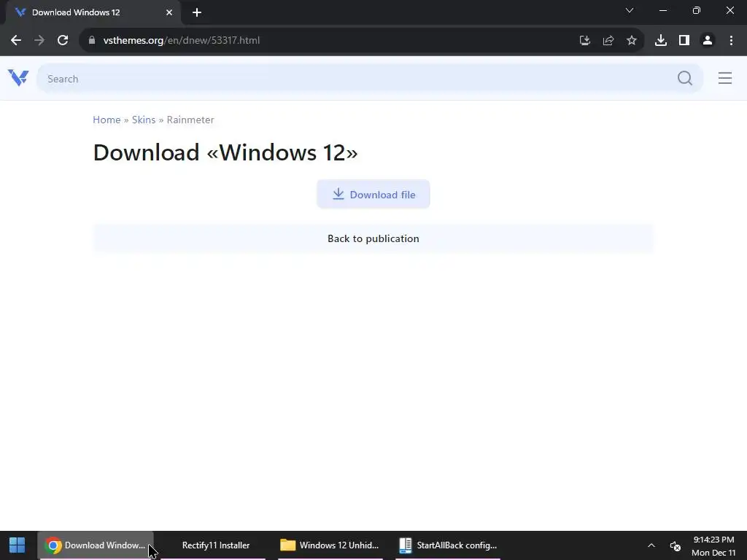
Task: Open the Windows Start button
Action: pos(18,545)
